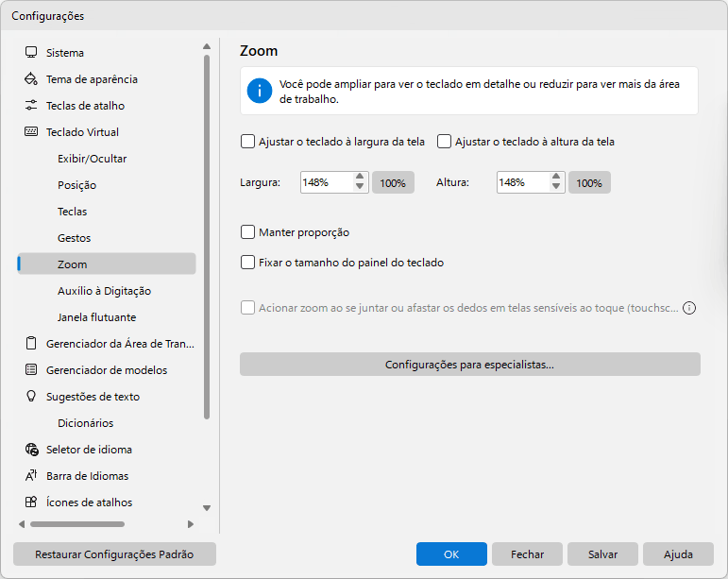Decrease the Largura value with down arrow
Image resolution: width=728 pixels, height=579 pixels.
360,187
